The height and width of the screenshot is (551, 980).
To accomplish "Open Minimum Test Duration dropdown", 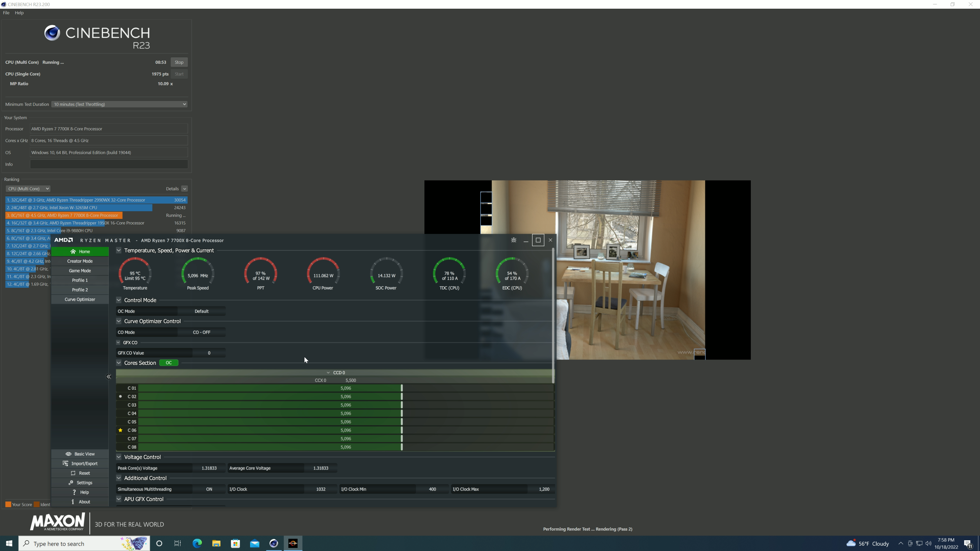I will (120, 104).
